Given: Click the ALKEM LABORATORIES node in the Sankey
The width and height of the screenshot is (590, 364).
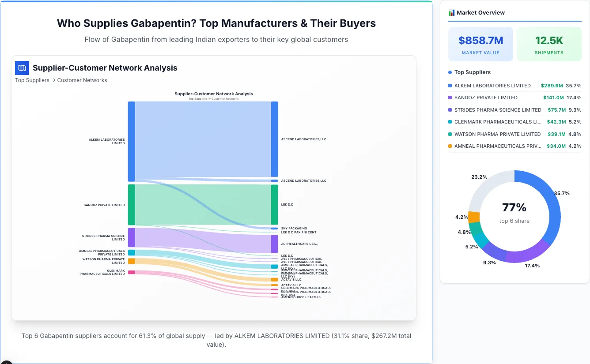Looking at the screenshot, I should 131,140.
